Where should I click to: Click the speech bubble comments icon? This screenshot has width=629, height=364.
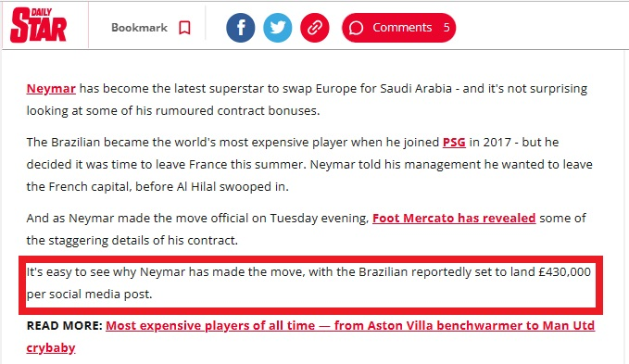click(x=357, y=28)
